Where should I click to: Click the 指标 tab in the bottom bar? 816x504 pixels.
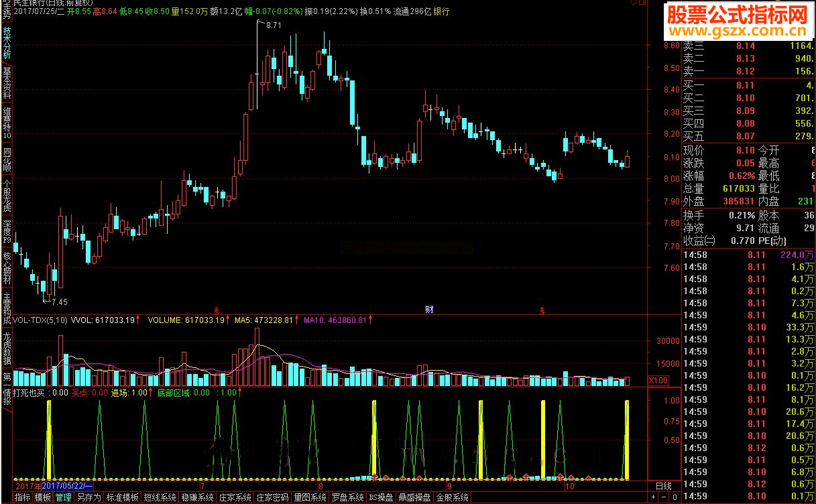tap(23, 498)
